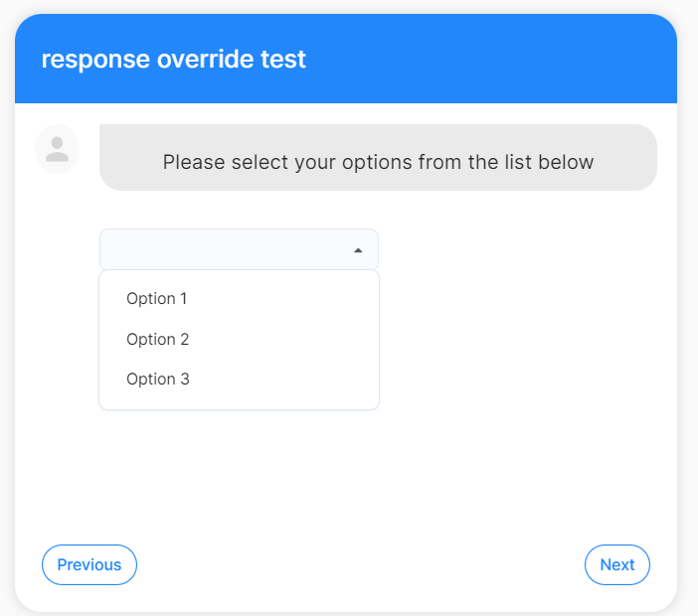Screen dimensions: 698x616
Task: Click the small black triangle in the select box
Action: click(358, 250)
